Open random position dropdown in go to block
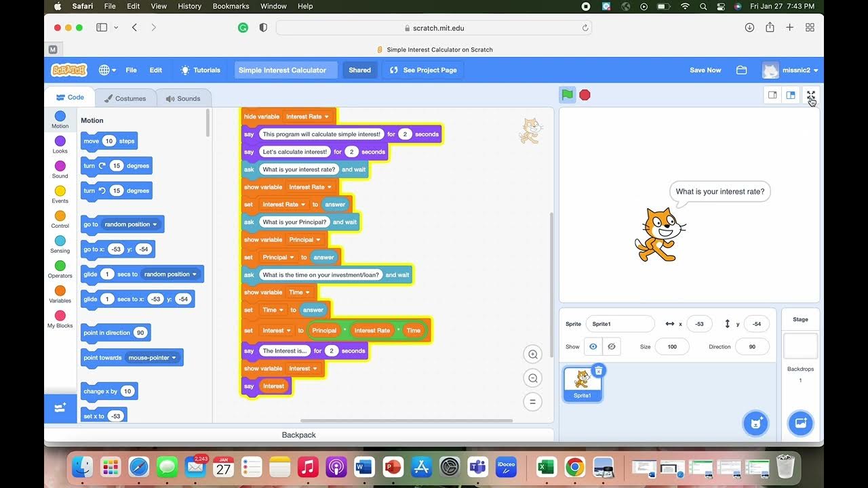 [131, 224]
